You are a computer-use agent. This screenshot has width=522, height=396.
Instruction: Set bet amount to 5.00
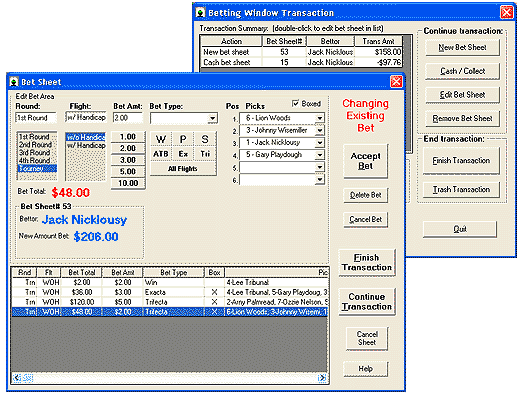tap(128, 172)
